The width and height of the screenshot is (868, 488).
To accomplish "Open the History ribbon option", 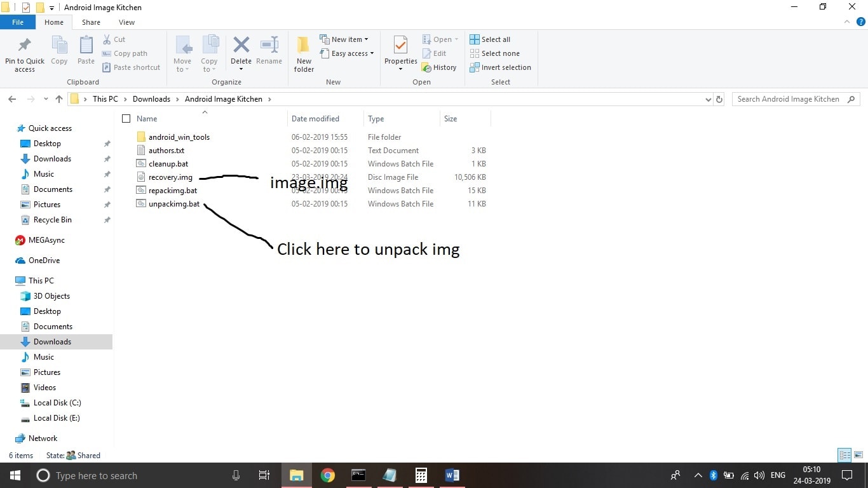I will click(x=439, y=67).
